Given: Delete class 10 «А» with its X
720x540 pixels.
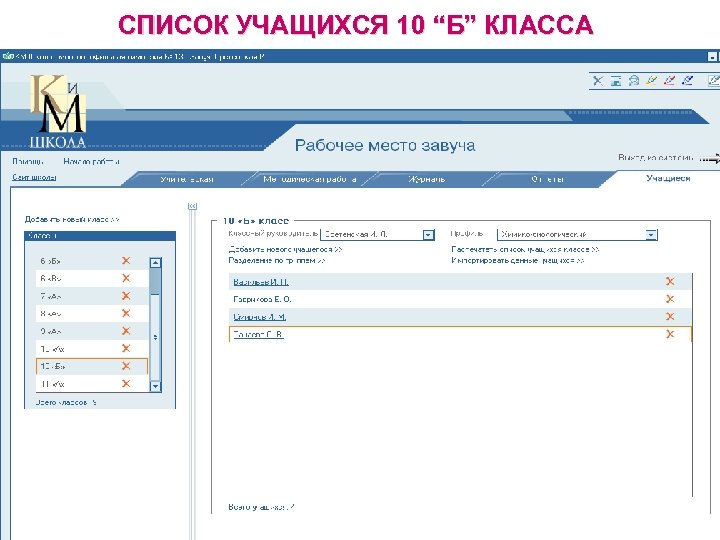Looking at the screenshot, I should 126,348.
